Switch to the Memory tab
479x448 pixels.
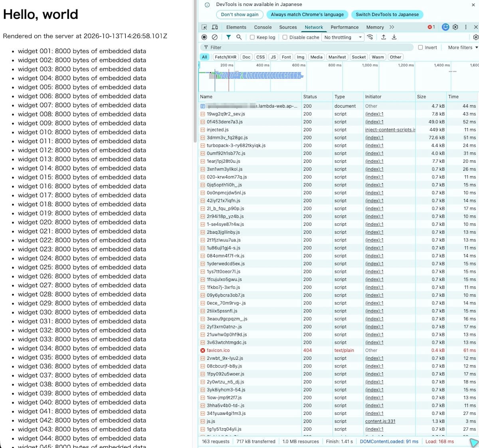pos(375,27)
